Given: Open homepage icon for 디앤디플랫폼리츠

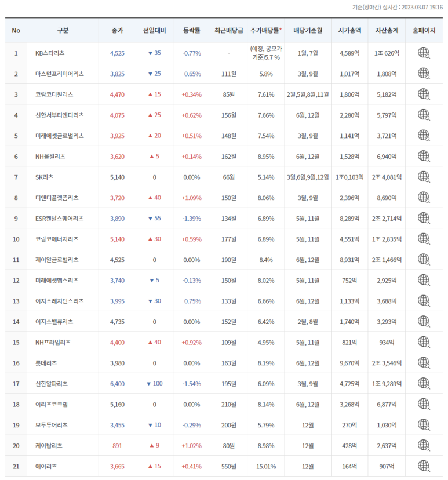Looking at the screenshot, I should click(x=424, y=198).
